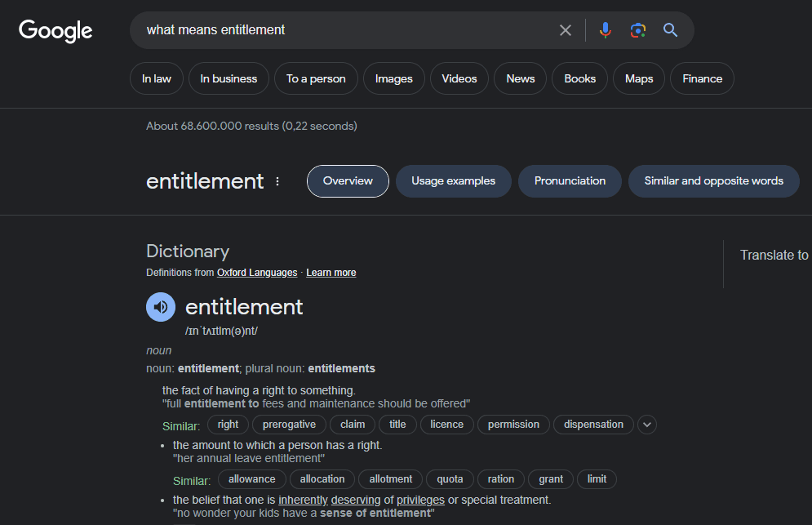This screenshot has width=812, height=525.
Task: Click the magnifying glass search icon
Action: tap(671, 30)
